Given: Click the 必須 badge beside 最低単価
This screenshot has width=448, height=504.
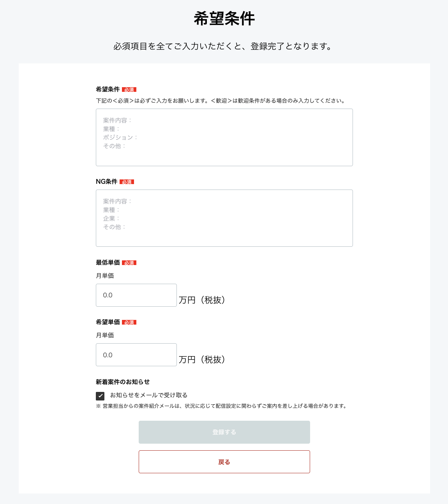Looking at the screenshot, I should 129,263.
